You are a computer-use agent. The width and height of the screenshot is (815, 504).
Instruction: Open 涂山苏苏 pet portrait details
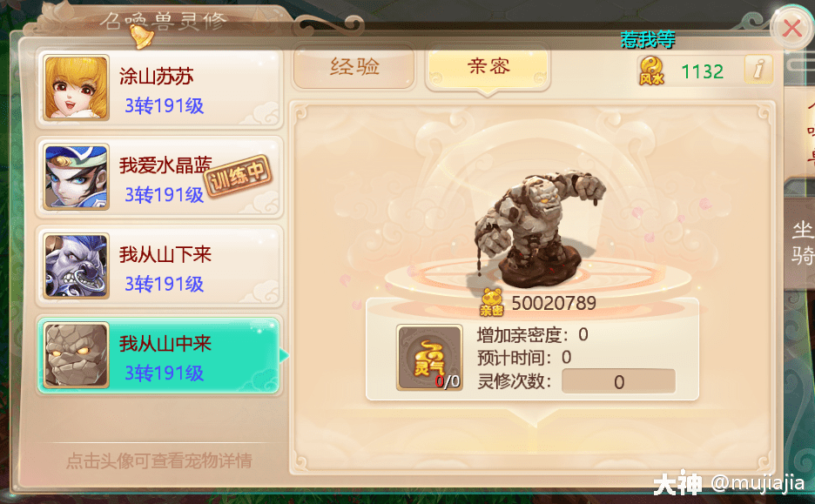coord(77,87)
